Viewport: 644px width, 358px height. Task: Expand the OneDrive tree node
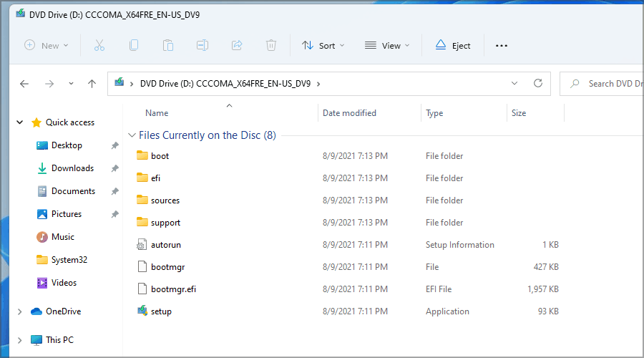point(20,311)
